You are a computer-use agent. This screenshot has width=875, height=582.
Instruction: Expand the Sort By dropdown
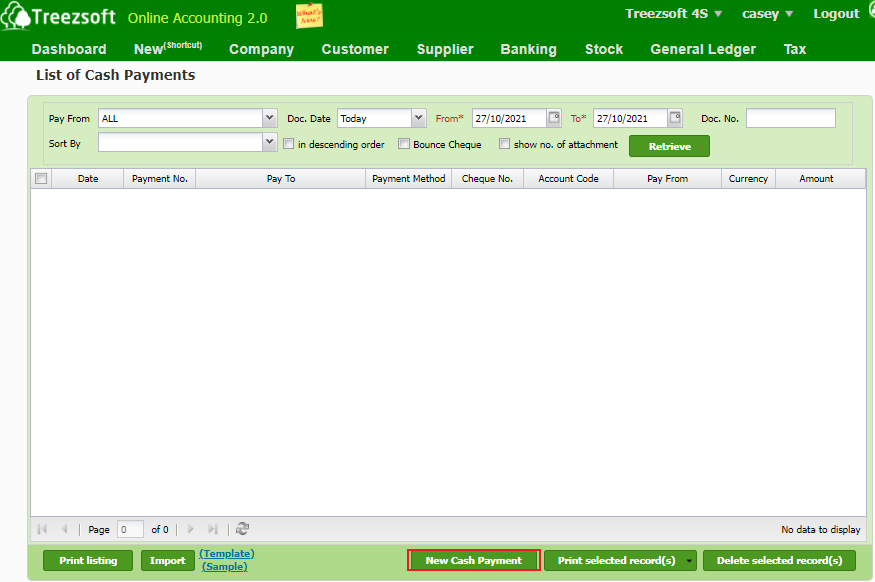[x=270, y=142]
